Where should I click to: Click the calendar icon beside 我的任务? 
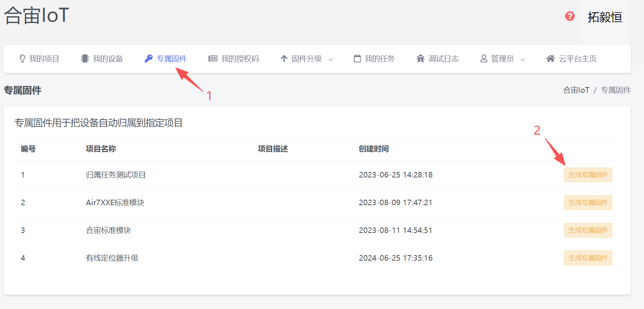point(357,59)
